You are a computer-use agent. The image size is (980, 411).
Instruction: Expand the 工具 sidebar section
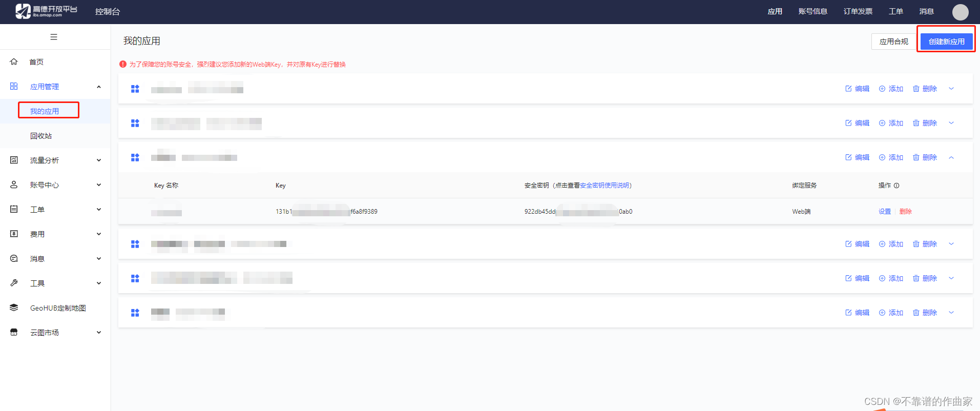tap(99, 283)
